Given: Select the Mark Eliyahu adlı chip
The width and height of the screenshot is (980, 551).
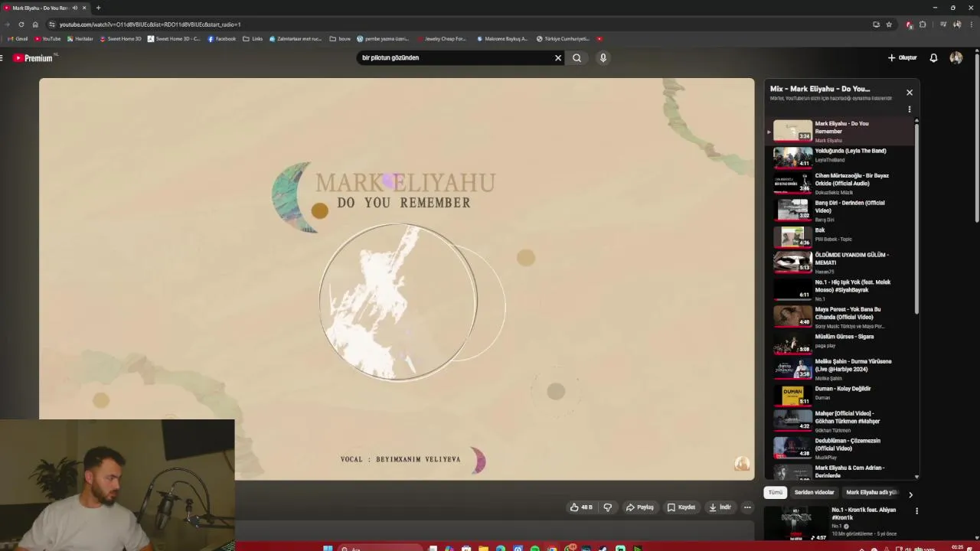Looking at the screenshot, I should [871, 492].
